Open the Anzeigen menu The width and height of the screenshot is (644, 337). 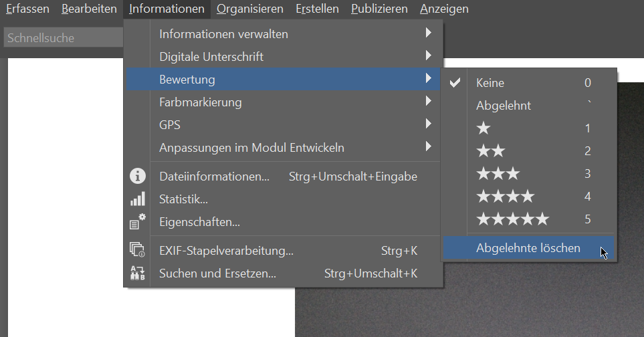click(x=444, y=9)
